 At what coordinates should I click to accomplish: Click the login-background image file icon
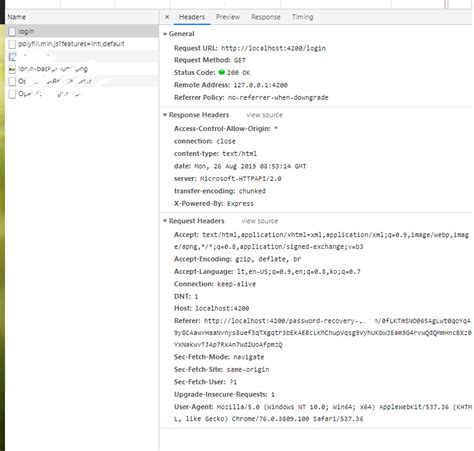12,69
